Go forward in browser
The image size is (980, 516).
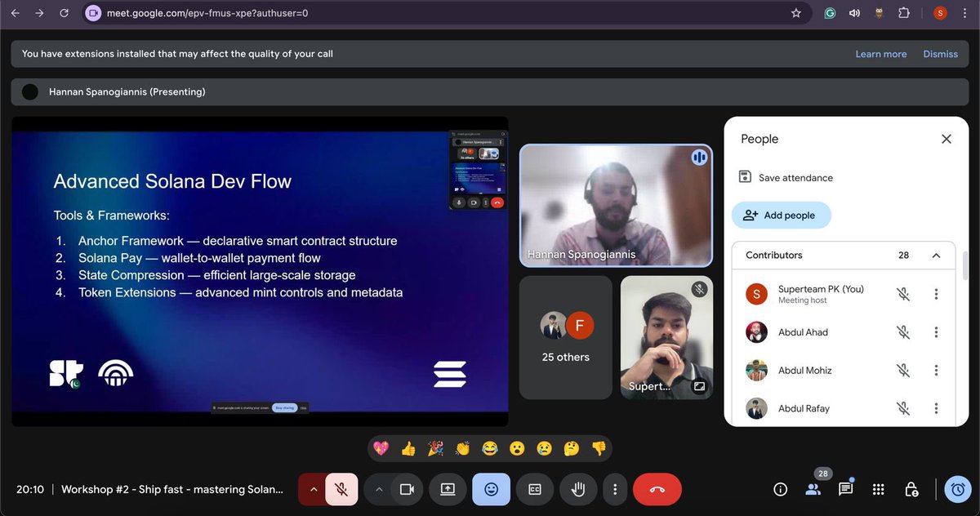[x=39, y=13]
